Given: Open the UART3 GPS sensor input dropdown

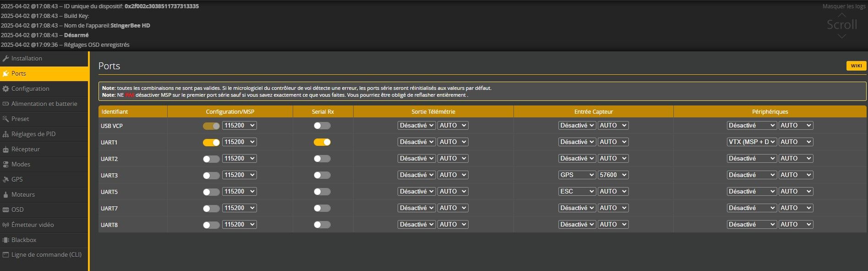Looking at the screenshot, I should tap(577, 175).
